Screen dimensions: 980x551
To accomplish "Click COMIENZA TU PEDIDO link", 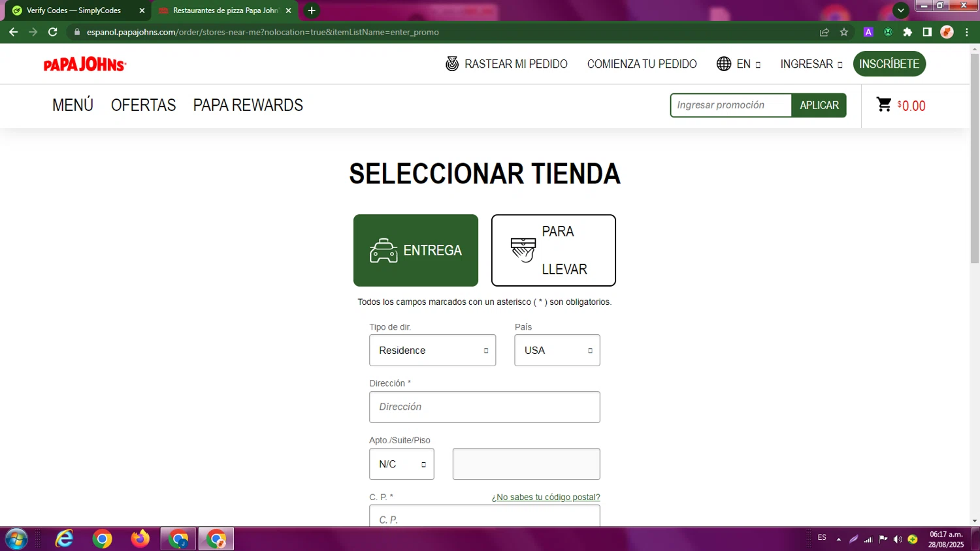I will 642,64.
